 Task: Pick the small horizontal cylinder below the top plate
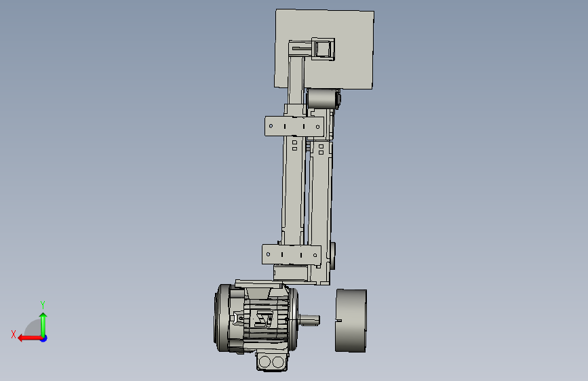click(323, 98)
